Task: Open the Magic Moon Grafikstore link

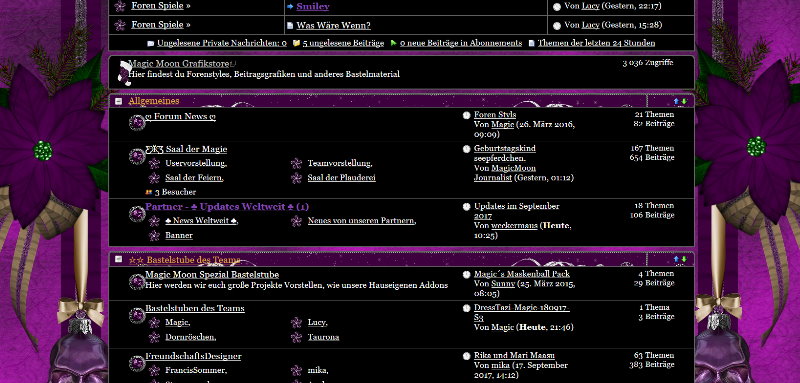Action: [x=179, y=64]
